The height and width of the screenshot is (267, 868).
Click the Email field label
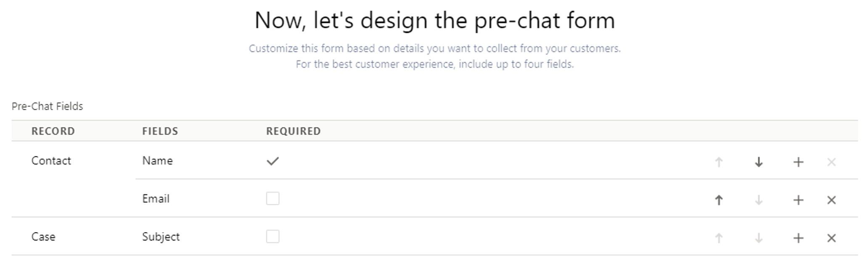click(x=156, y=198)
